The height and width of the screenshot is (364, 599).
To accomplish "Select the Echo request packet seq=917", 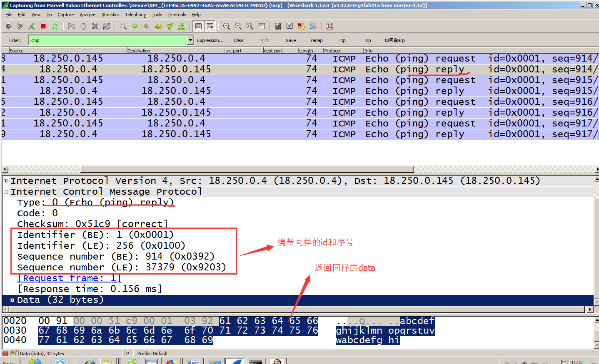I will (300, 124).
